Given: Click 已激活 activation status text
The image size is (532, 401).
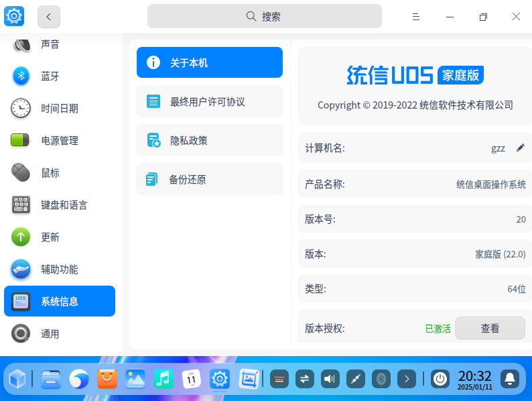Looking at the screenshot, I should click(x=438, y=329).
